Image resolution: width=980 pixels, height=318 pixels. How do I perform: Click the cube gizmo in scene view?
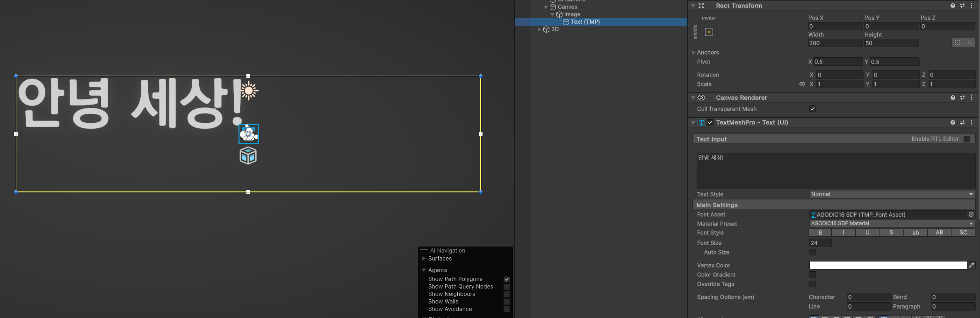[248, 155]
